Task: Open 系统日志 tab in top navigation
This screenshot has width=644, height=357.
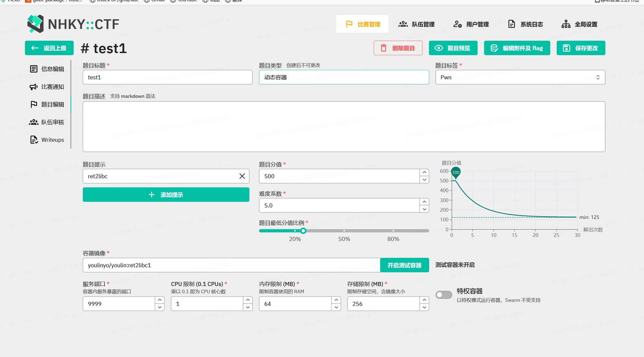Action: point(525,24)
